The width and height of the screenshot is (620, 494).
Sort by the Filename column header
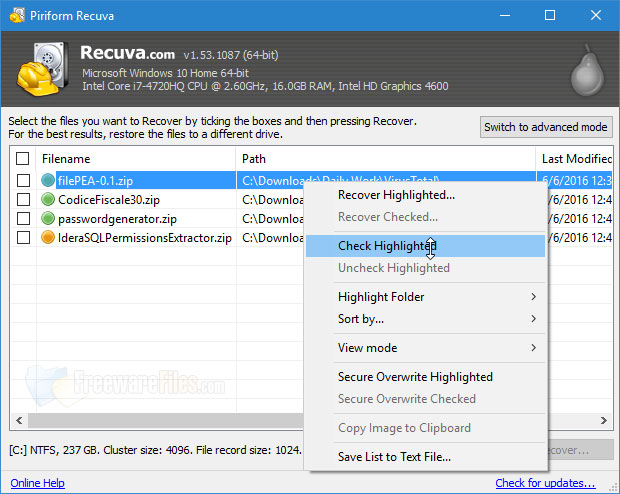[136, 159]
